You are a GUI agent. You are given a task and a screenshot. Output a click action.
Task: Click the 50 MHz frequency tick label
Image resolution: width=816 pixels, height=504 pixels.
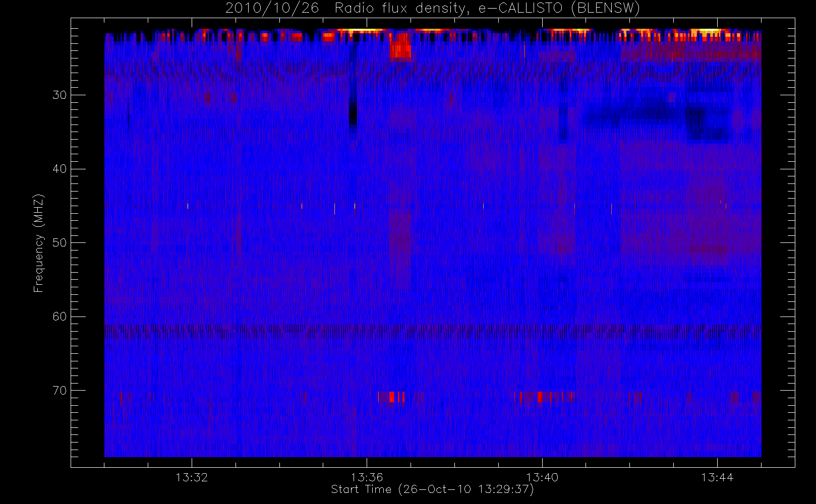[60, 243]
